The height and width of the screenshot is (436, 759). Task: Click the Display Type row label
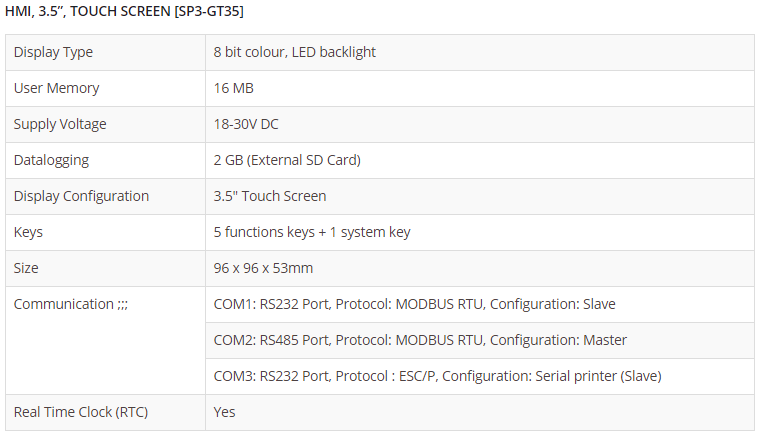coord(53,52)
